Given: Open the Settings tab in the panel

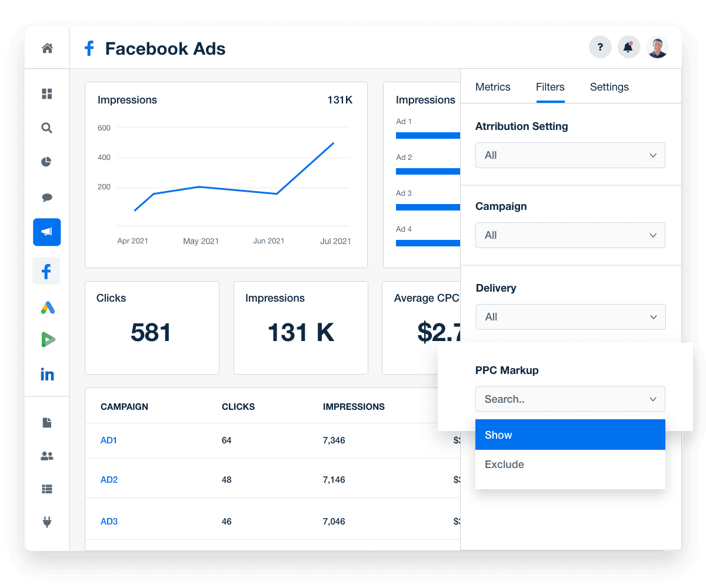Looking at the screenshot, I should pyautogui.click(x=609, y=86).
